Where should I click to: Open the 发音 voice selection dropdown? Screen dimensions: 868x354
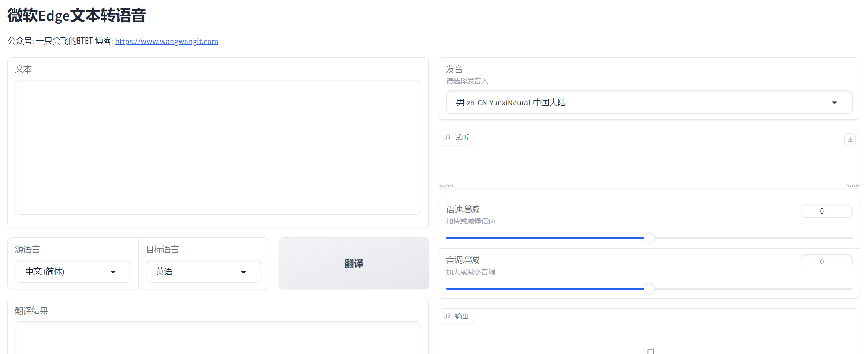pos(649,103)
